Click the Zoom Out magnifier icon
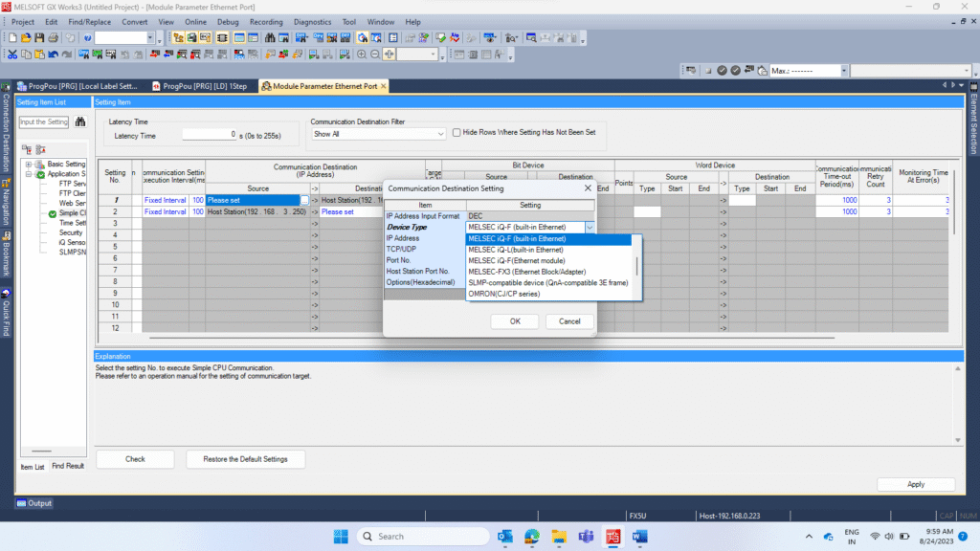This screenshot has height=551, width=980. click(375, 55)
